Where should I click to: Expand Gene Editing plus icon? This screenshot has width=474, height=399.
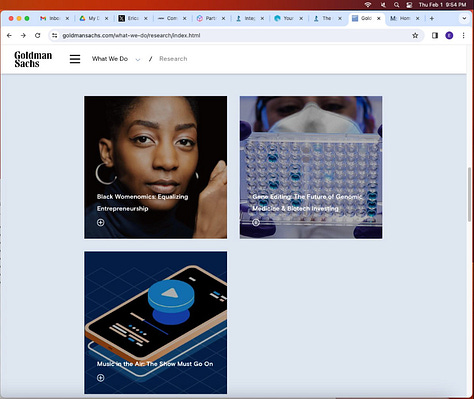coord(256,222)
